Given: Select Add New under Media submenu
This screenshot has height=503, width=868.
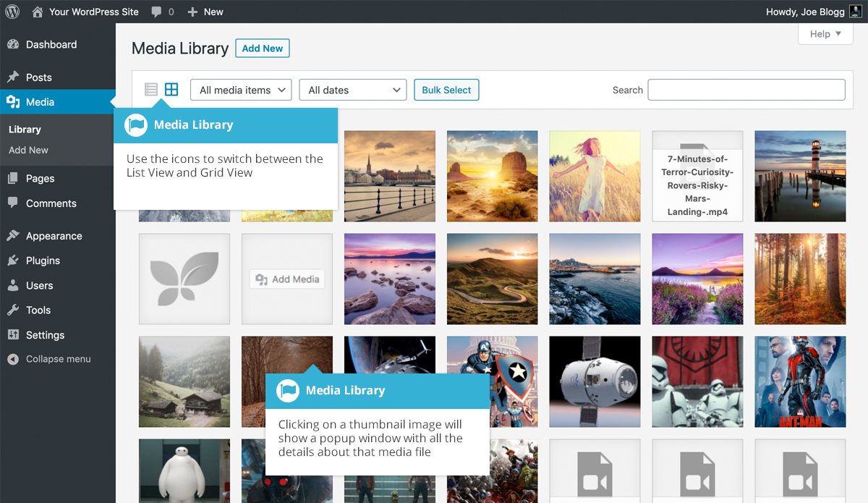Looking at the screenshot, I should click(x=28, y=150).
